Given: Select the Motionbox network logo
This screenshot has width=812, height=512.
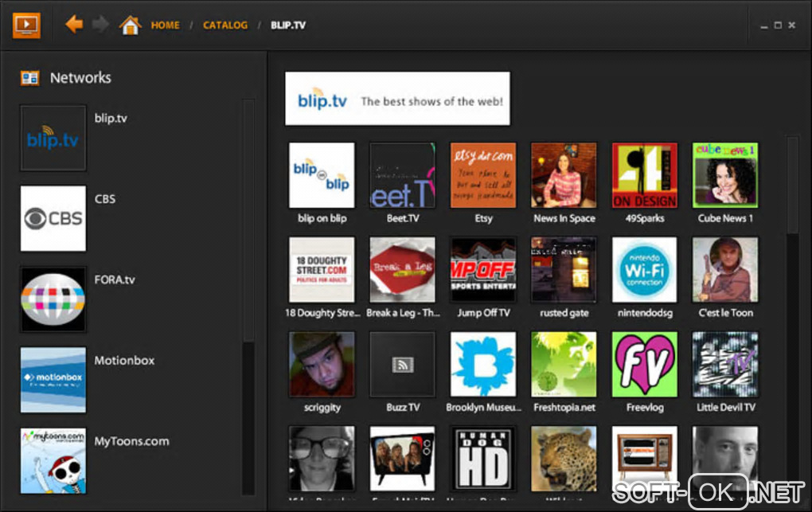Looking at the screenshot, I should pos(53,380).
